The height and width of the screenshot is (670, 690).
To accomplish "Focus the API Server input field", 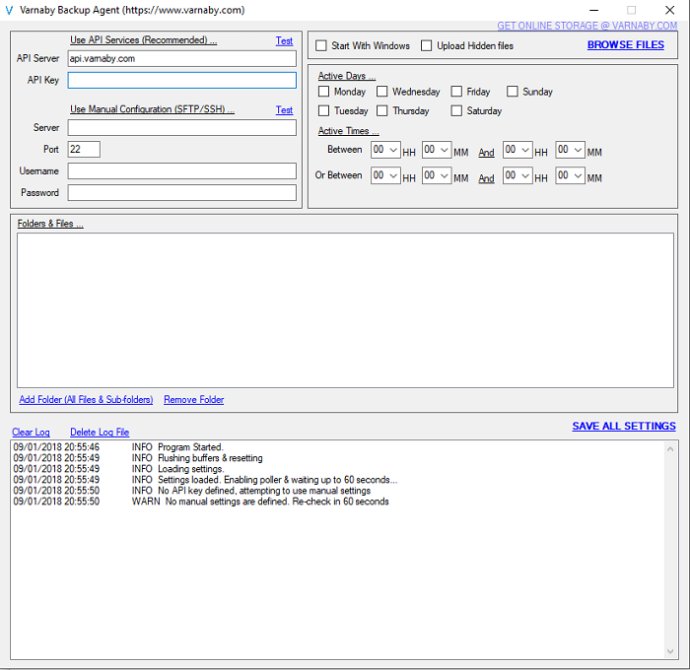I will pyautogui.click(x=182, y=59).
